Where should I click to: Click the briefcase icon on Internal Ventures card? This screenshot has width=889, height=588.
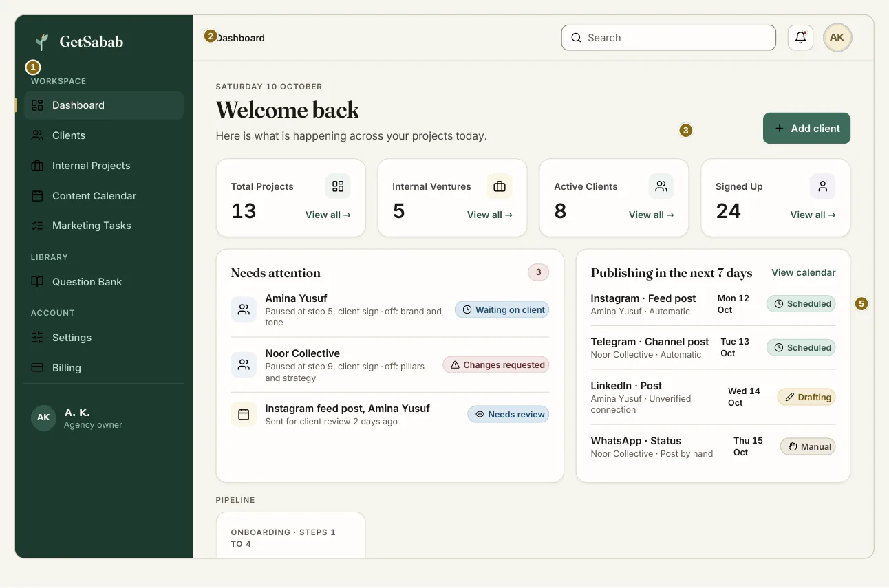tap(500, 186)
